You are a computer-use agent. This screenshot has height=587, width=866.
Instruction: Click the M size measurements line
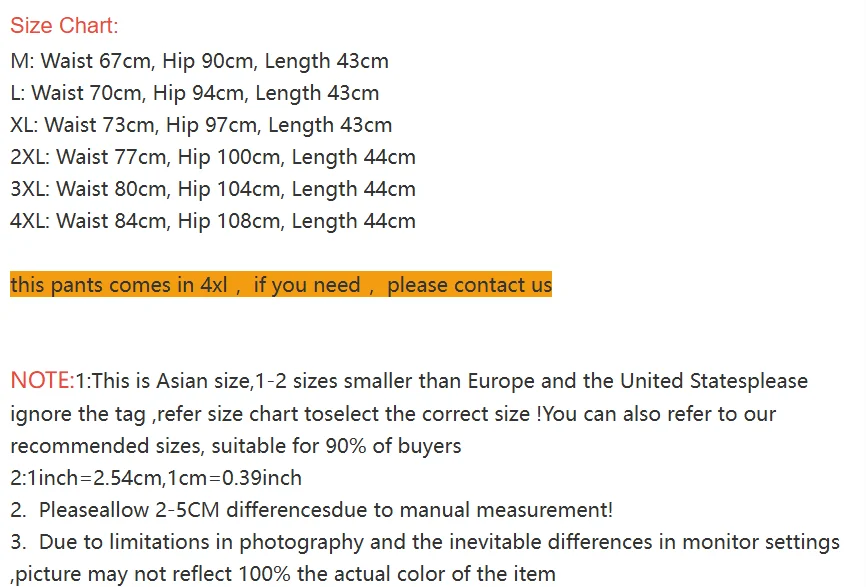pyautogui.click(x=199, y=61)
